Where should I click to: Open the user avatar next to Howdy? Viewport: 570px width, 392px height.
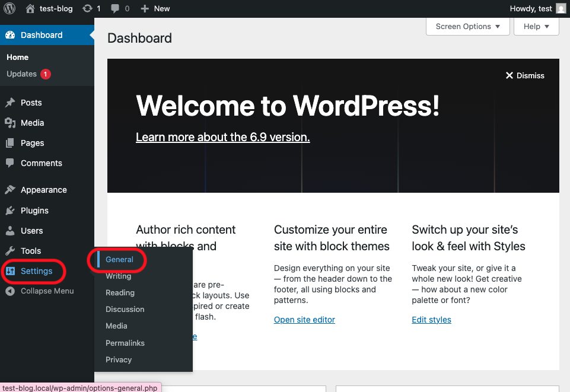(x=561, y=8)
